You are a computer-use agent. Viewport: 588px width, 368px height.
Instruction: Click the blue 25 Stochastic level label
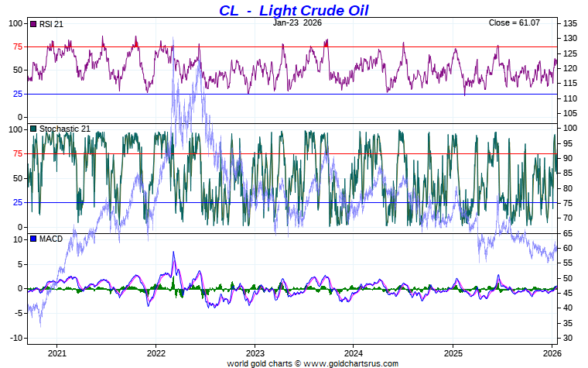click(18, 203)
